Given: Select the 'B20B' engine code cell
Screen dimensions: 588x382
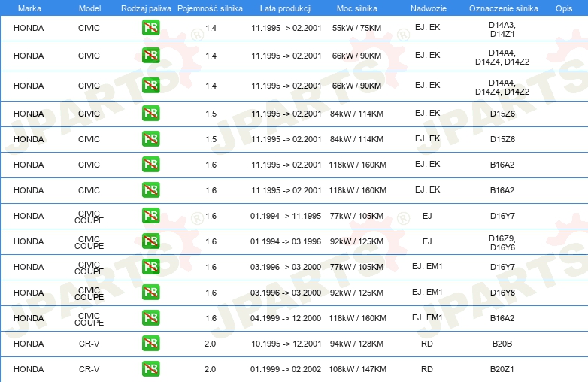Looking at the screenshot, I should coord(502,344).
